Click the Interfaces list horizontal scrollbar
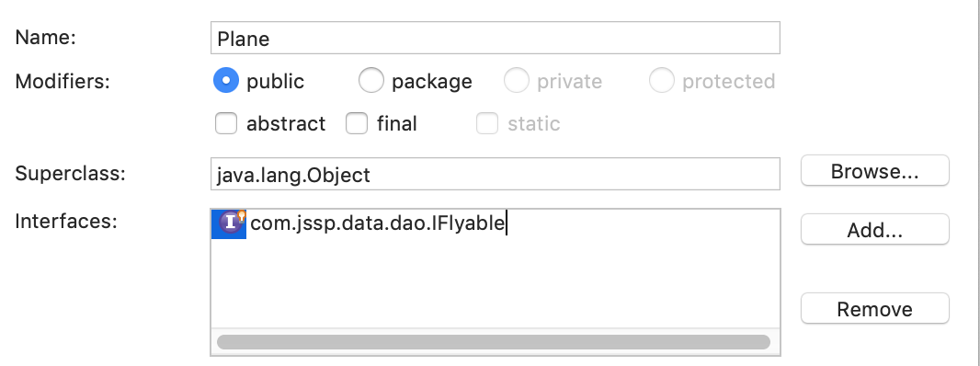The image size is (980, 366). pyautogui.click(x=494, y=342)
